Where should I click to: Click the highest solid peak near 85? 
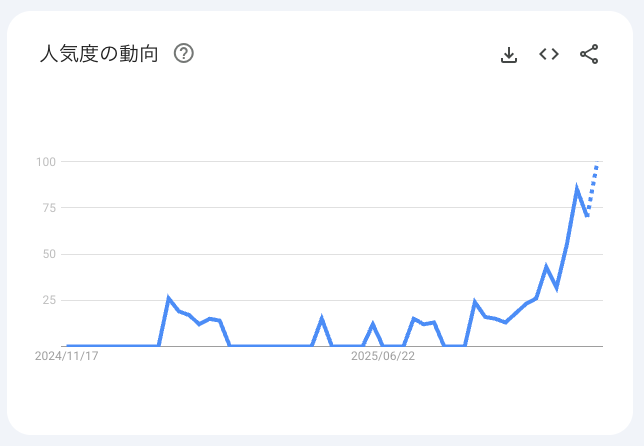click(x=577, y=189)
